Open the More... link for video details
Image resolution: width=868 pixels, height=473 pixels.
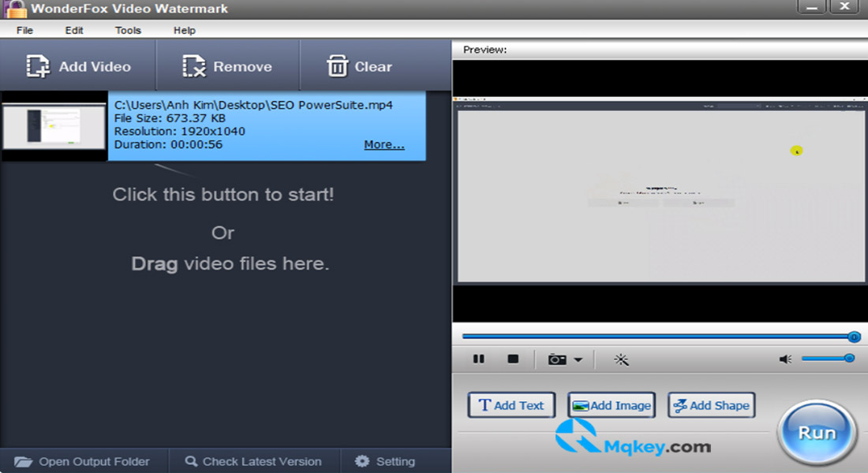pos(384,144)
